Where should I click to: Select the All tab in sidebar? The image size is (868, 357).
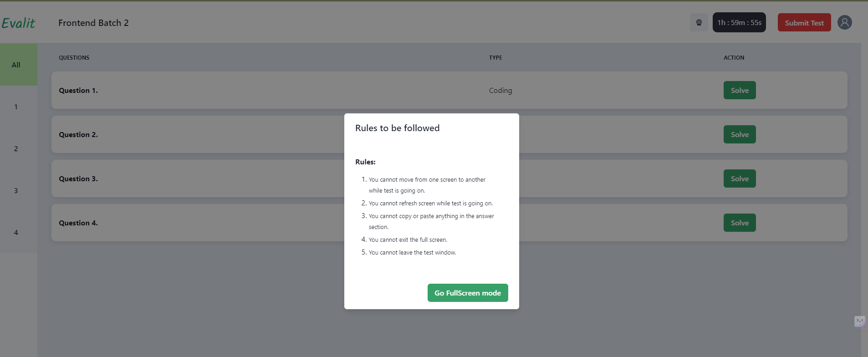coord(16,65)
